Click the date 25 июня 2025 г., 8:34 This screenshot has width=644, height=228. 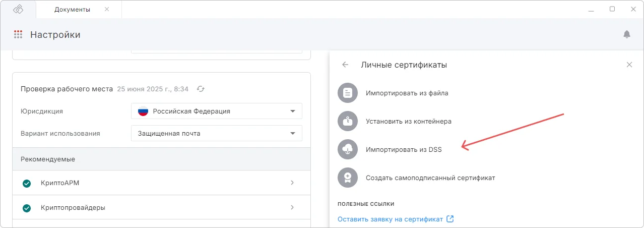coord(153,89)
